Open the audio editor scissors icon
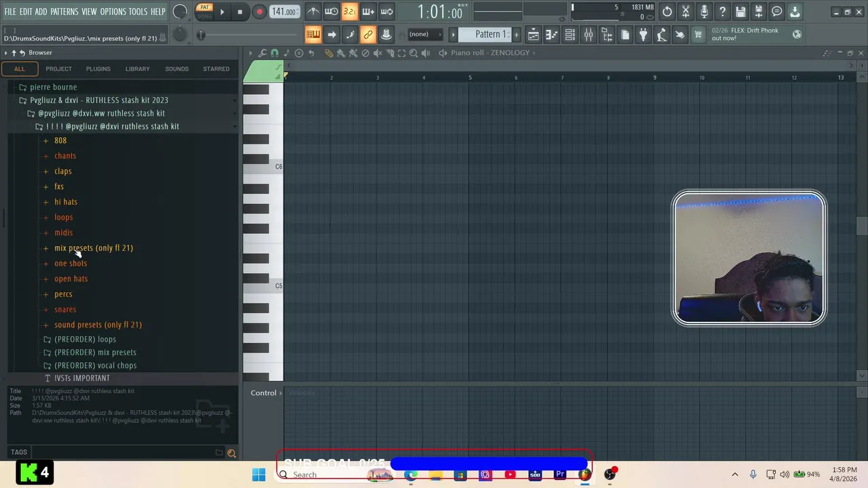Image resolution: width=868 pixels, height=488 pixels. pyautogui.click(x=686, y=12)
